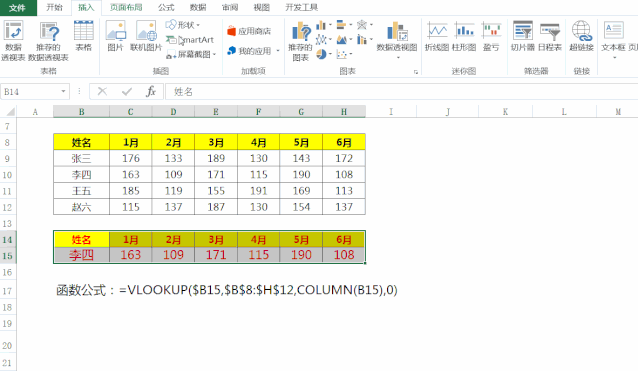Insert a Slicer (切片器)
This screenshot has height=371, width=638.
[523, 37]
